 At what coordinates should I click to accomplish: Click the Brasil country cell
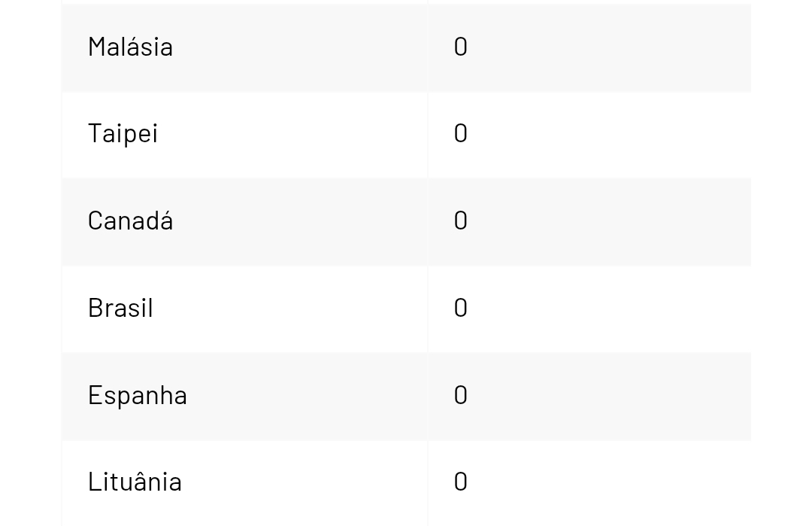coord(121,308)
